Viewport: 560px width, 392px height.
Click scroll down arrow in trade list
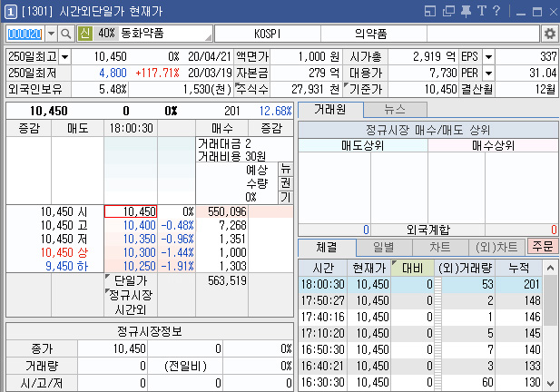tap(550, 384)
